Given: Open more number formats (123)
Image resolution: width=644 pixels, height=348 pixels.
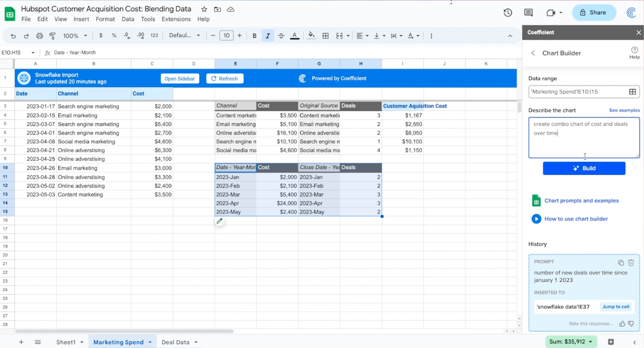Looking at the screenshot, I should click(154, 35).
